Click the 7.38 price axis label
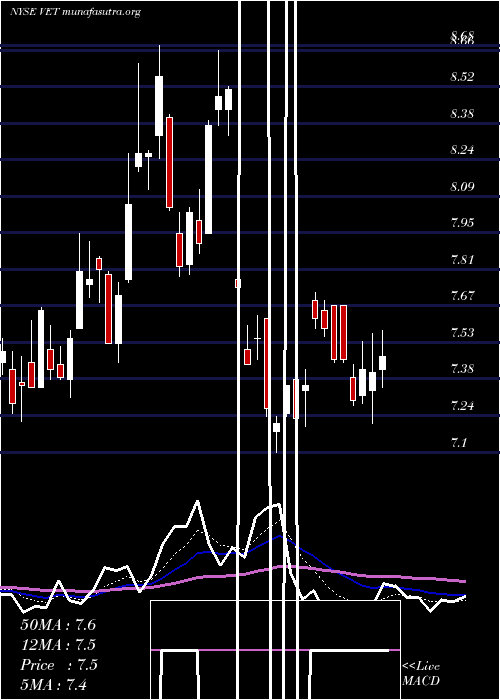 (462, 369)
